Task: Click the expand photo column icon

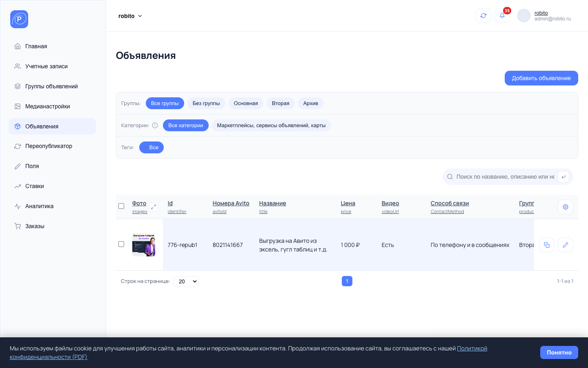Action: pyautogui.click(x=154, y=207)
